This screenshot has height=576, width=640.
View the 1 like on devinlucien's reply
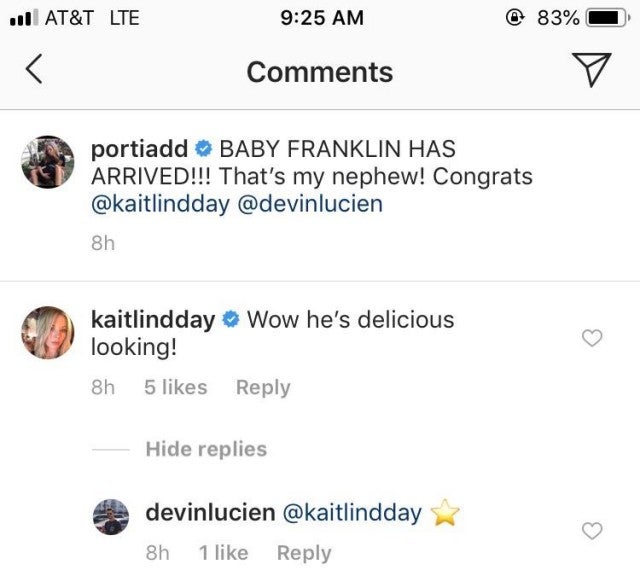(223, 552)
